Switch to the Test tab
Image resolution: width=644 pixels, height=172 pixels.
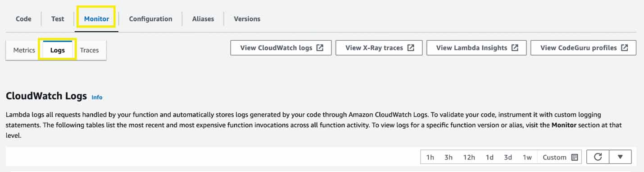pyautogui.click(x=58, y=19)
